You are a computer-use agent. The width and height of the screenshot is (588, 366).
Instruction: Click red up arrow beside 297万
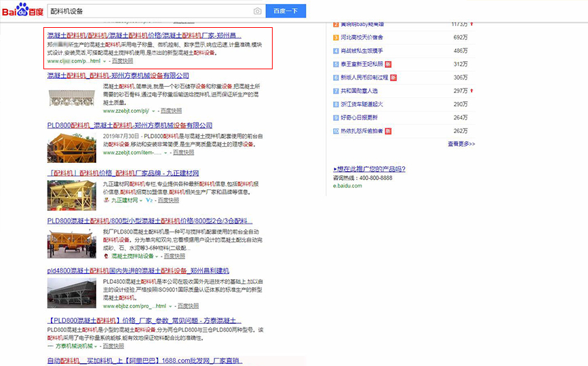[472, 90]
